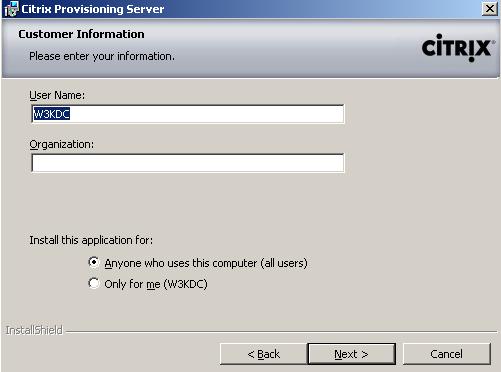Click the Citrix Provisioning Server title bar text

pos(93,9)
